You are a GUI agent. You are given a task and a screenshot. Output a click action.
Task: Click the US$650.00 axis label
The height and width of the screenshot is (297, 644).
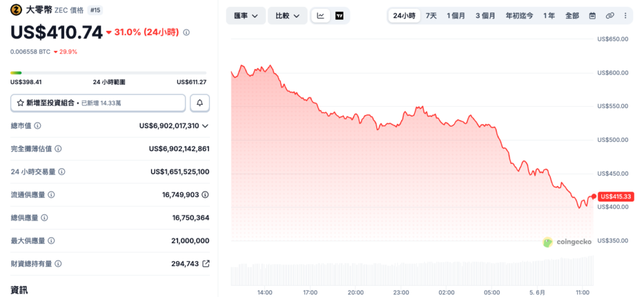[x=613, y=39]
